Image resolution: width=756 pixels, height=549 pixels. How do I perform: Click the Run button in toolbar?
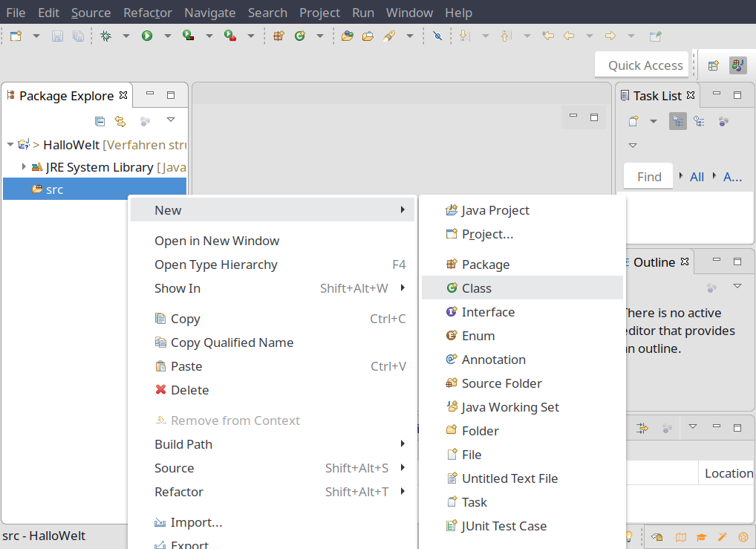(x=147, y=36)
